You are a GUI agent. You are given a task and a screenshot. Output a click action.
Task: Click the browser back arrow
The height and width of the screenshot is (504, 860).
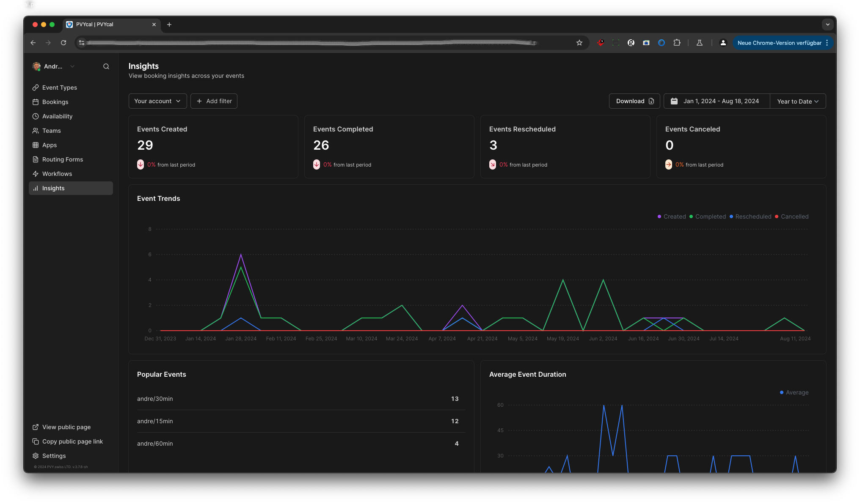(x=33, y=43)
